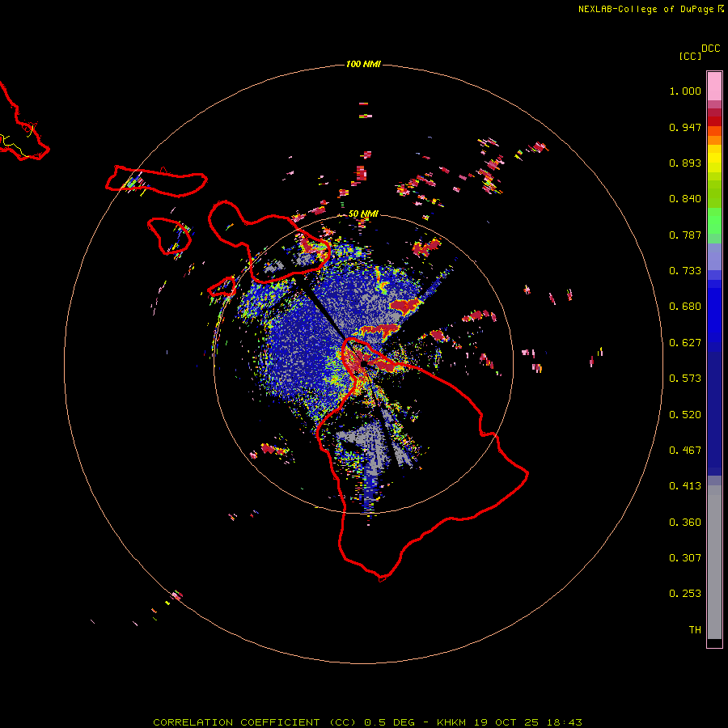The width and height of the screenshot is (728, 728).
Task: Click the TH threshold label
Action: (x=695, y=630)
